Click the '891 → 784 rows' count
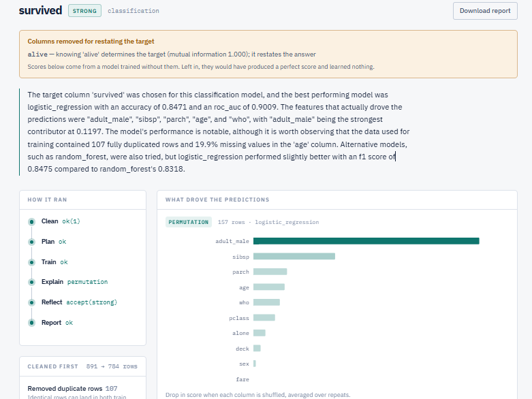 tap(112, 366)
